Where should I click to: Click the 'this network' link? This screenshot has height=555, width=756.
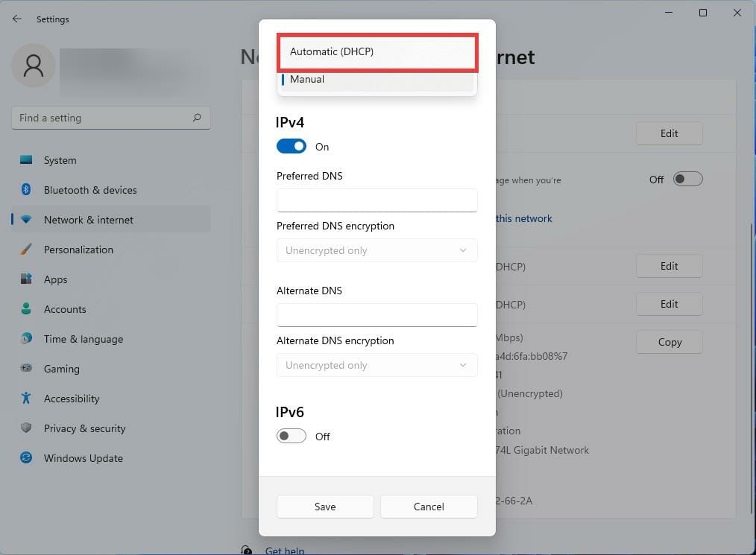(x=523, y=218)
